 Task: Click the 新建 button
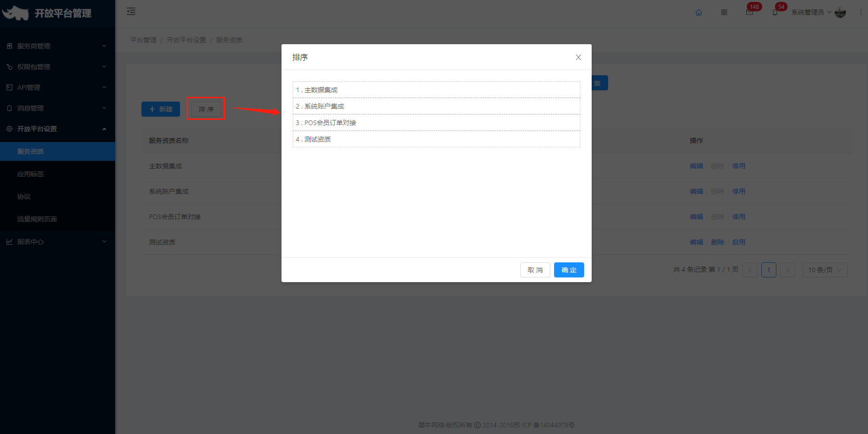coord(161,109)
